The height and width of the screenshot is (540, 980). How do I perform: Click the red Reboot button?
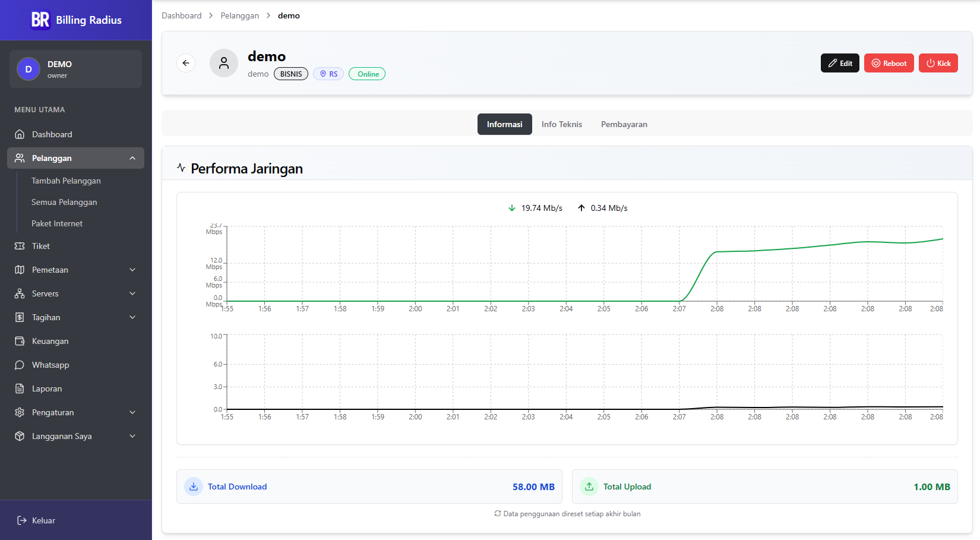[x=889, y=63]
